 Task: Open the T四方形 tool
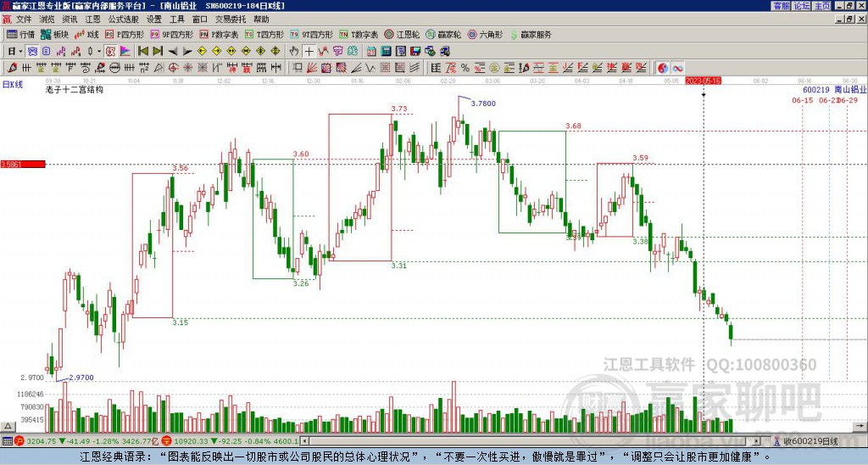click(x=264, y=34)
